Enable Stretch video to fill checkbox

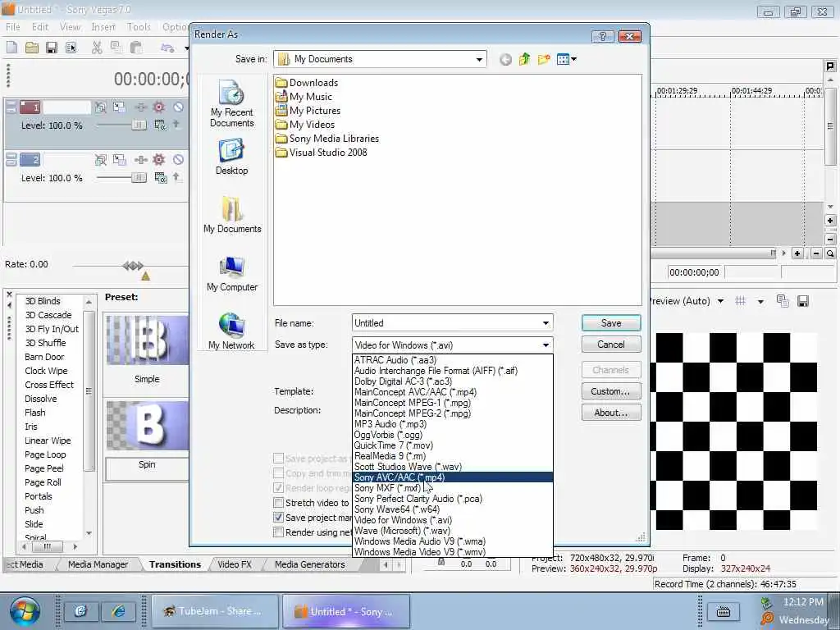(x=278, y=503)
